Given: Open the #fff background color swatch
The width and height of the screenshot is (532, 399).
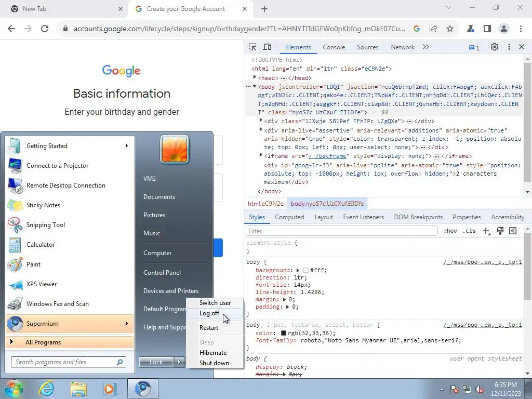Looking at the screenshot, I should [x=305, y=270].
